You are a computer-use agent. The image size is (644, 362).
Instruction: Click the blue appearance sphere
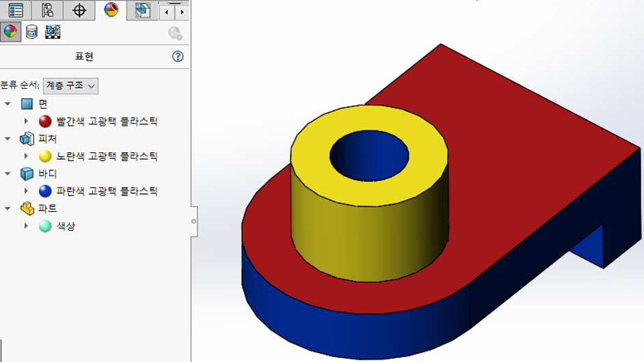point(45,191)
